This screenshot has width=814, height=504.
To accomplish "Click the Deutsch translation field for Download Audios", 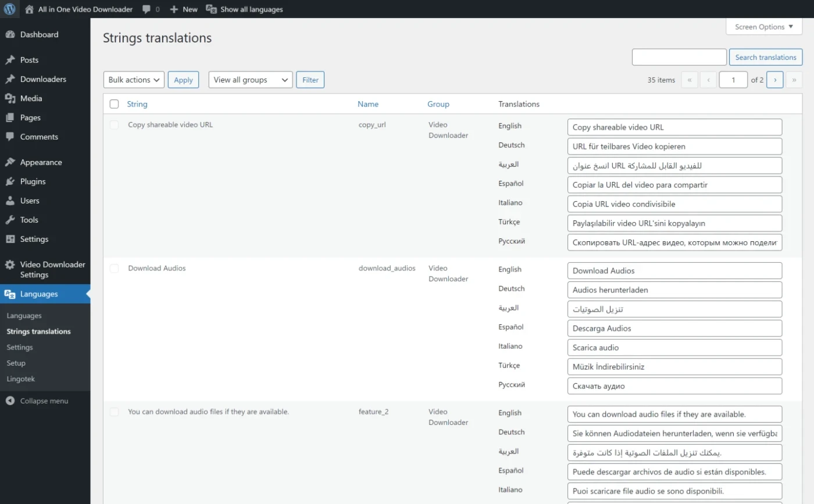I will (x=674, y=290).
